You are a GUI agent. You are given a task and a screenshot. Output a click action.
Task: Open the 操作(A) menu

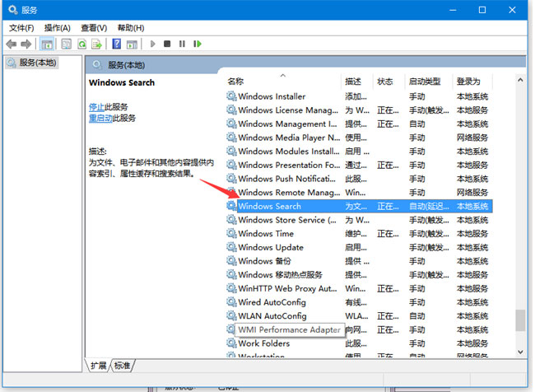pyautogui.click(x=58, y=28)
